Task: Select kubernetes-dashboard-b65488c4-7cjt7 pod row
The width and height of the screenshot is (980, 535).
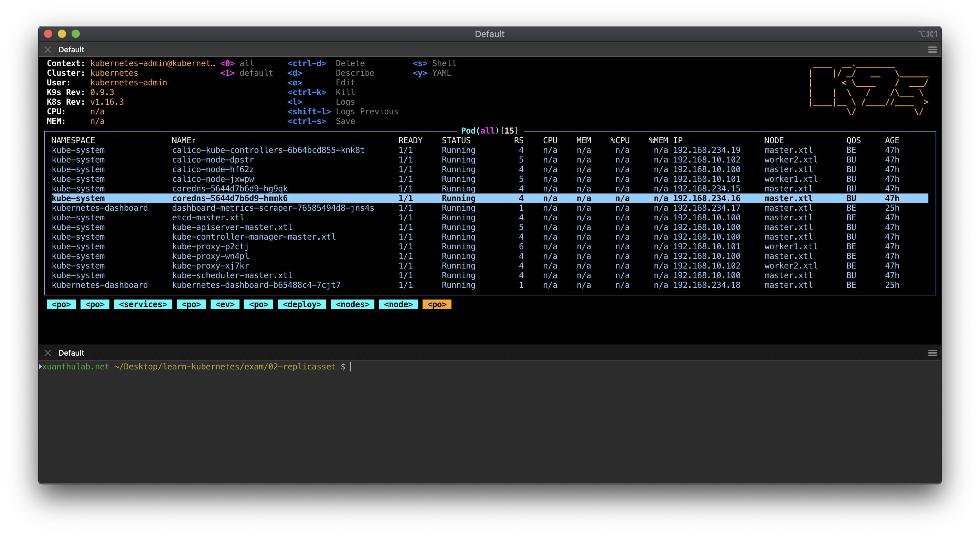Action: point(256,285)
